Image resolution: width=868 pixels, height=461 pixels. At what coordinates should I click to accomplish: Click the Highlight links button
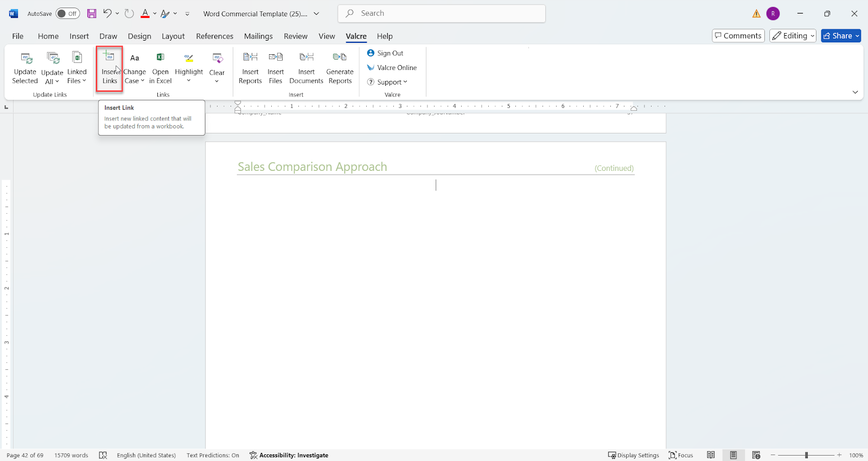[189, 68]
